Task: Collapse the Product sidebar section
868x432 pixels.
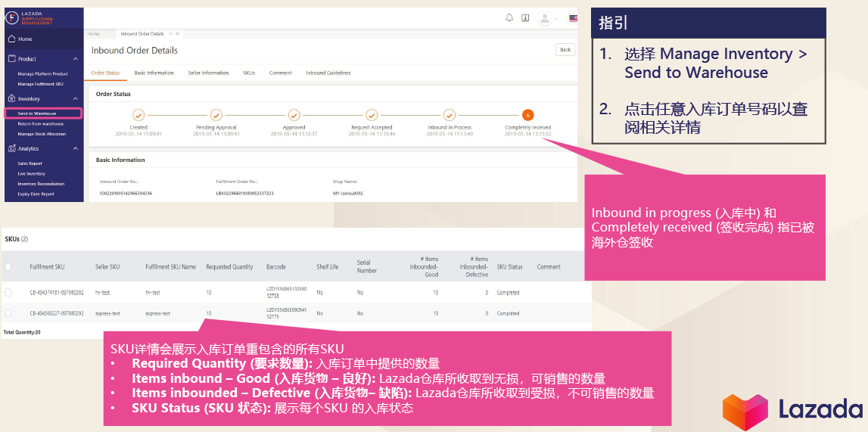Action: point(76,58)
